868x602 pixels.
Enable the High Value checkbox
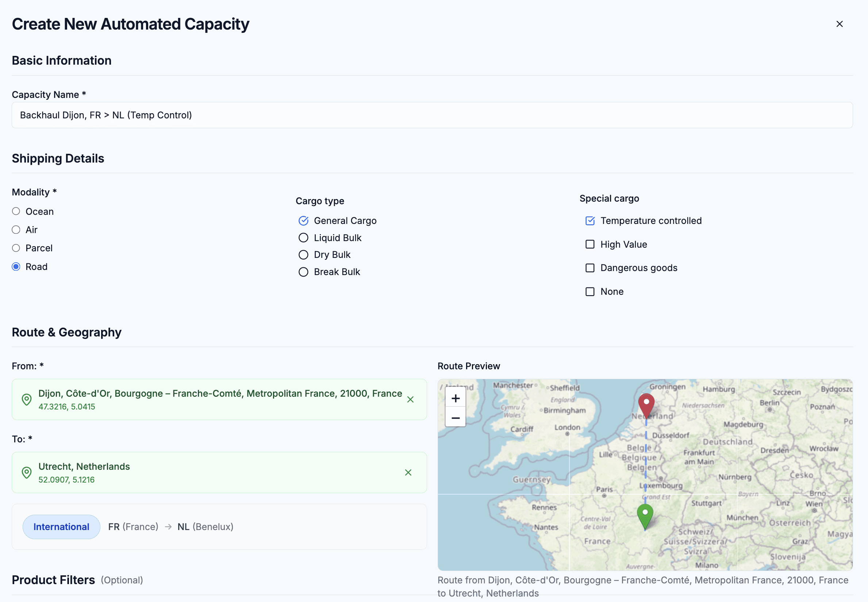pyautogui.click(x=590, y=244)
